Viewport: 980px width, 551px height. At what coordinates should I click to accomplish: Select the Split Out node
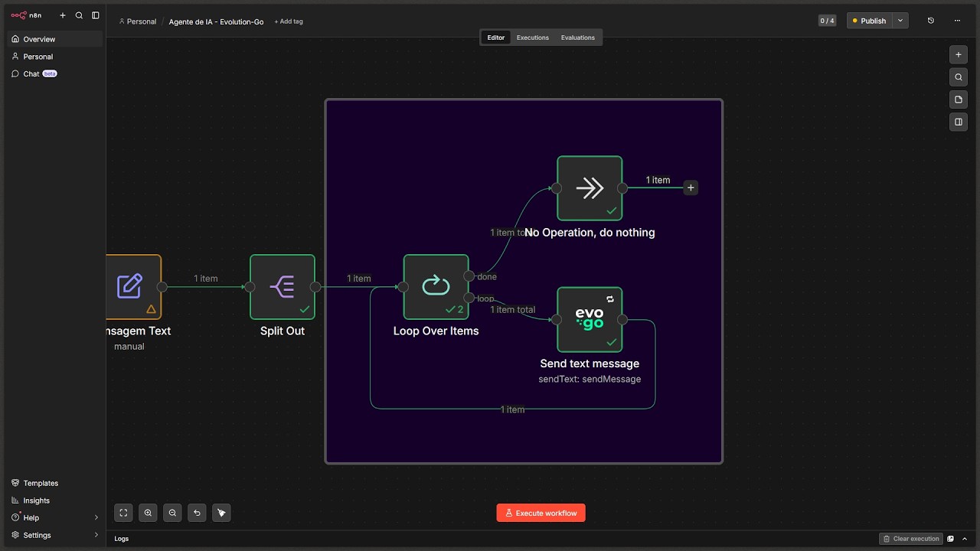pyautogui.click(x=283, y=287)
